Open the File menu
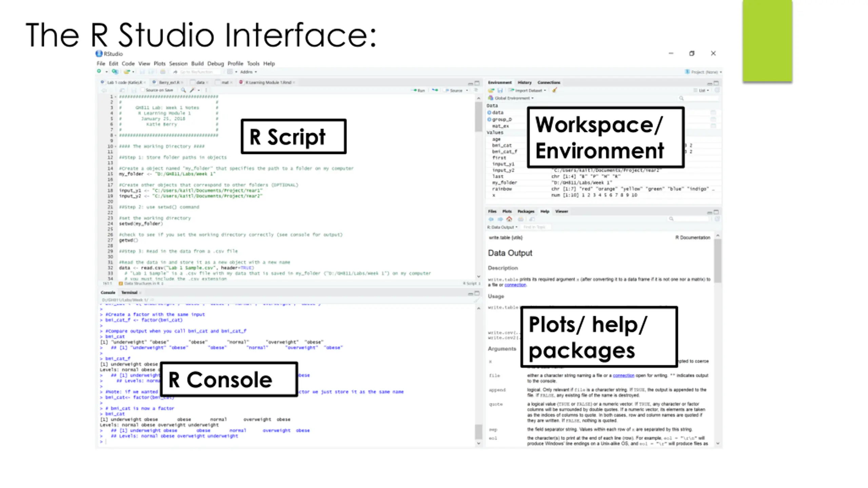This screenshot has width=868, height=488. pos(101,63)
